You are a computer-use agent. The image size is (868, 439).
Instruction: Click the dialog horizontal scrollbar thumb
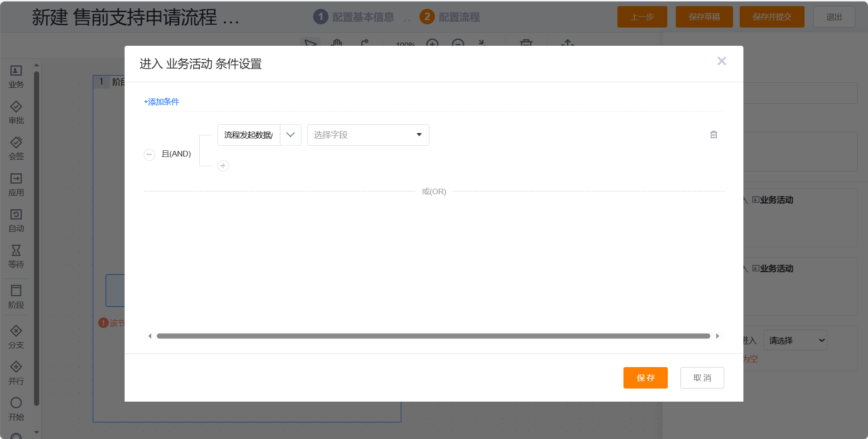point(434,336)
